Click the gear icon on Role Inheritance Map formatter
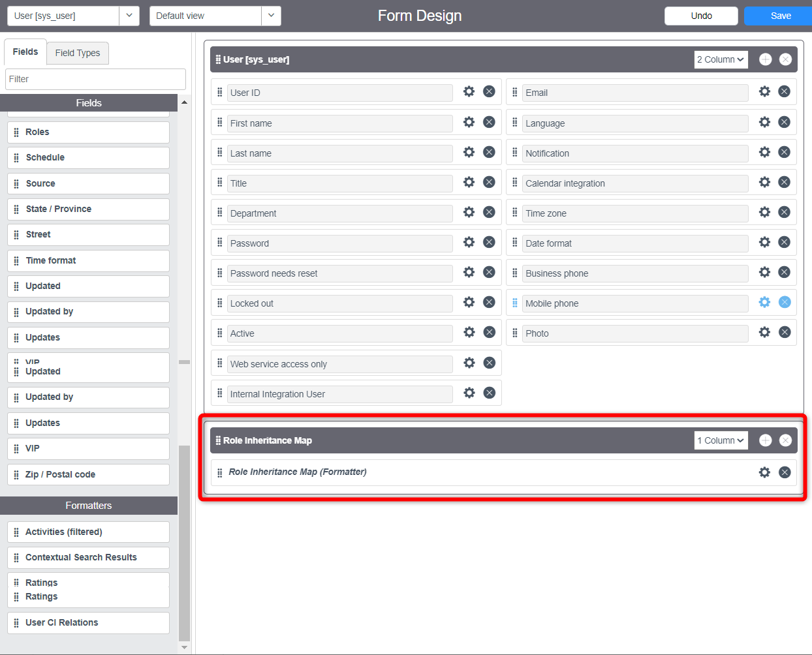Viewport: 812px width, 655px height. pos(764,472)
